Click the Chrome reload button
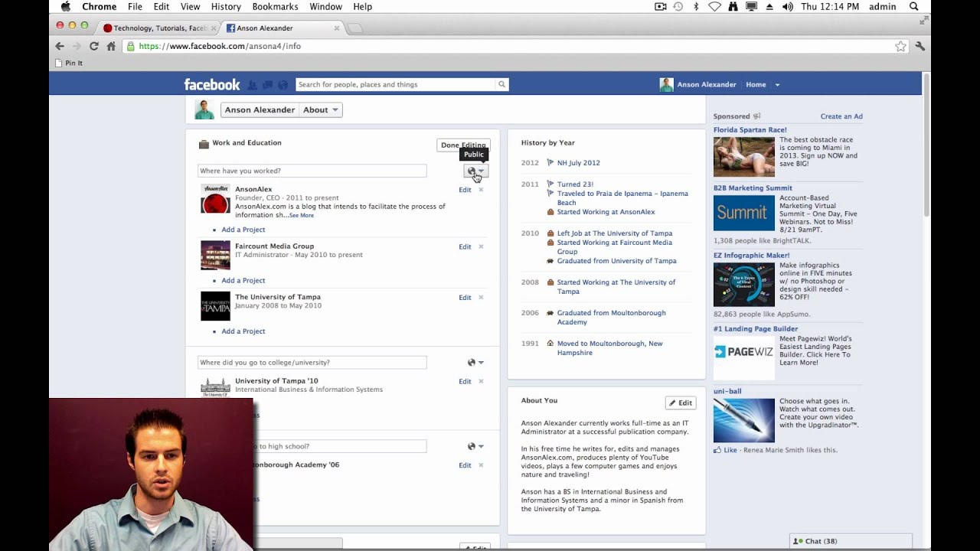This screenshot has height=551, width=980. [93, 46]
